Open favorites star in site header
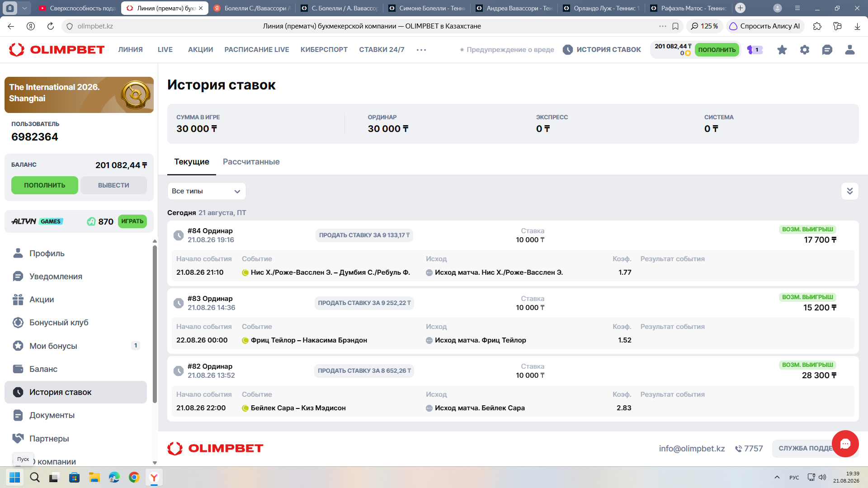The height and width of the screenshot is (488, 868). point(782,50)
